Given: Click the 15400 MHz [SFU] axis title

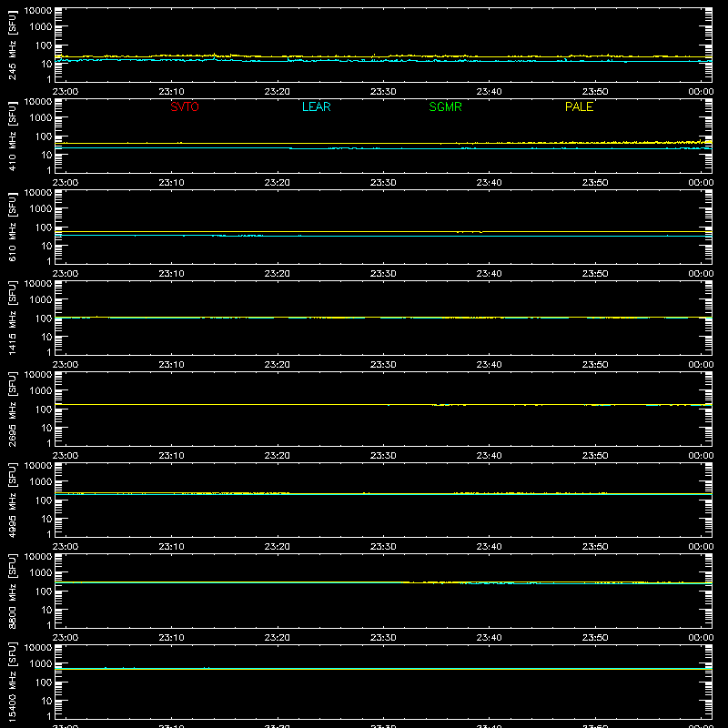Looking at the screenshot, I should [13, 682].
